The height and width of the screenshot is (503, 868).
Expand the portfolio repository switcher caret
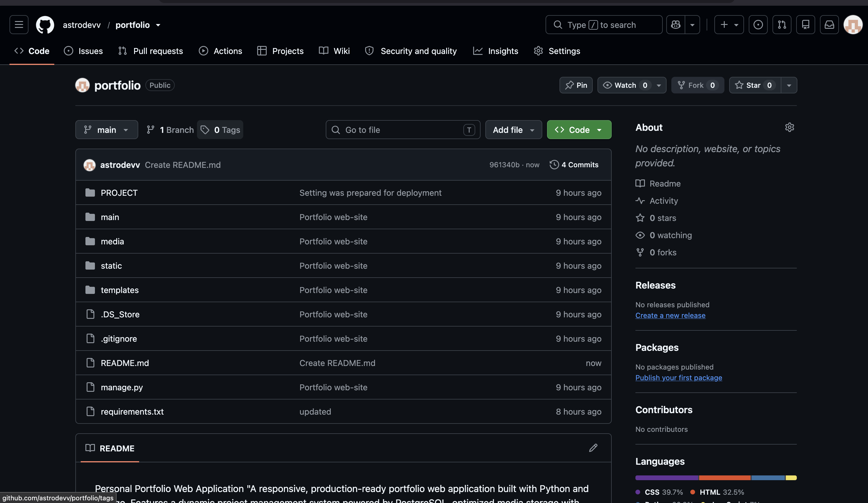click(158, 25)
